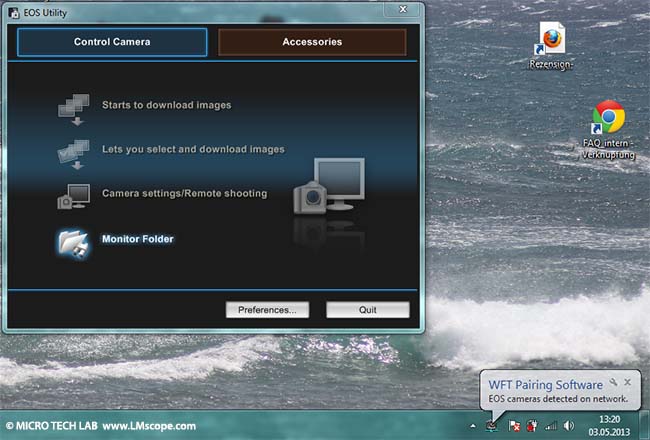Select the Monitor Folder icon
The height and width of the screenshot is (440, 650).
(73, 242)
